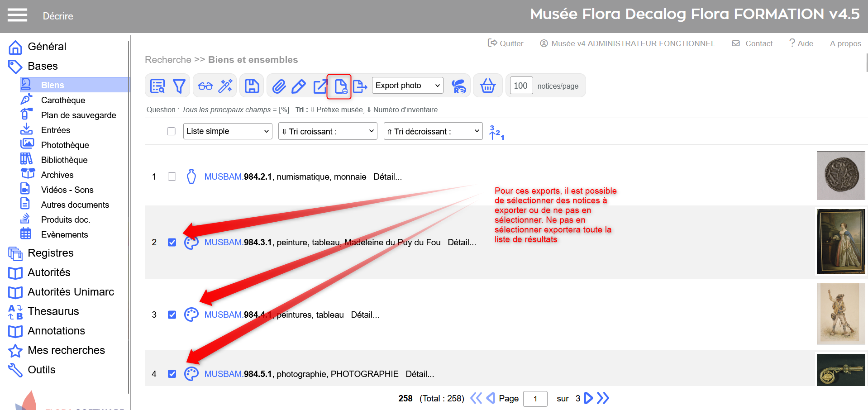Click the glasses view icon
Viewport: 868px width, 410px height.
click(x=205, y=86)
